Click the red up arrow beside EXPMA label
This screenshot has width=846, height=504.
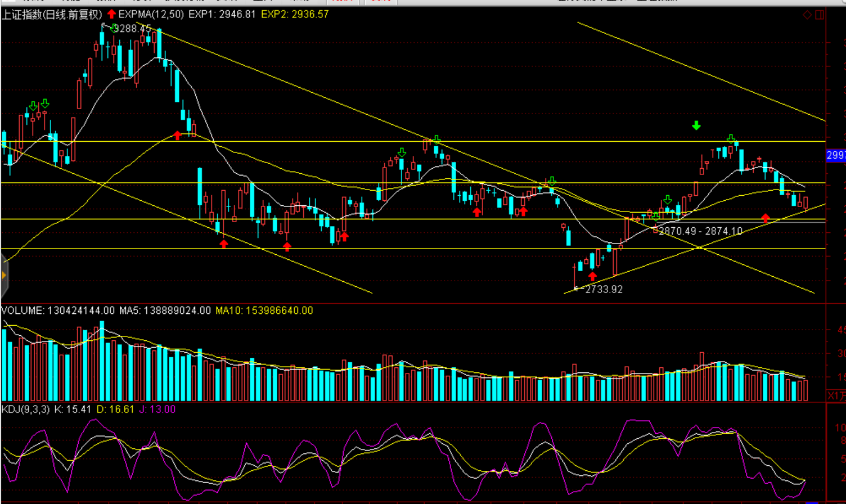pyautogui.click(x=112, y=14)
